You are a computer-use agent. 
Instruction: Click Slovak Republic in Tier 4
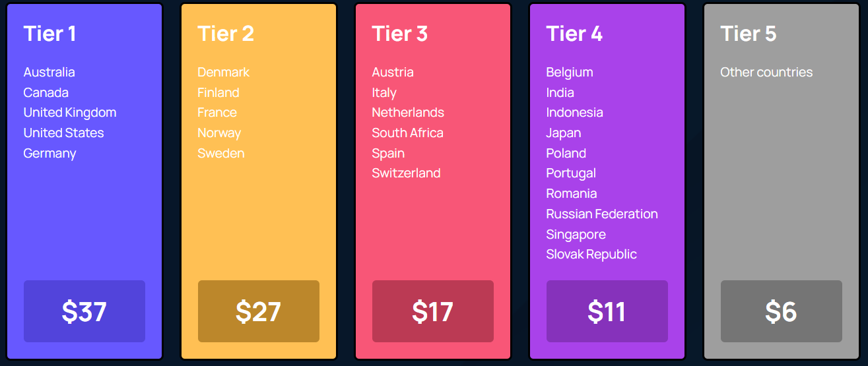591,255
